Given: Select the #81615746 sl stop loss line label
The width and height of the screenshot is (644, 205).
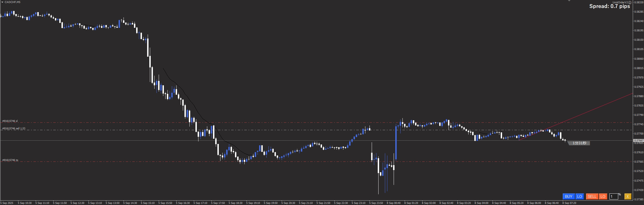Looking at the screenshot, I should (x=10, y=121).
